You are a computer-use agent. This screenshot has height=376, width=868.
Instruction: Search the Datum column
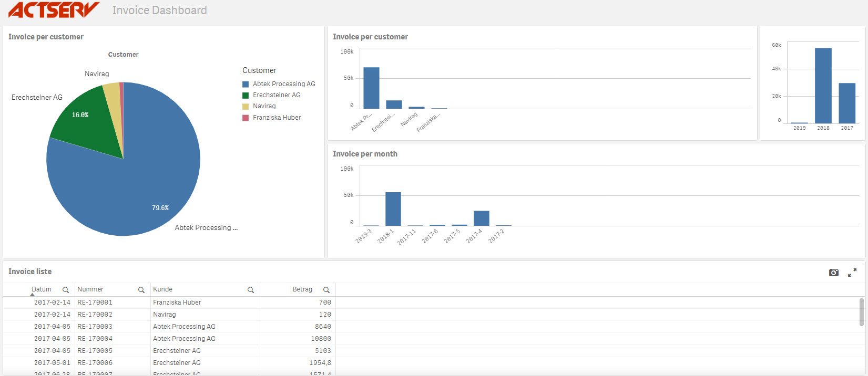point(66,290)
